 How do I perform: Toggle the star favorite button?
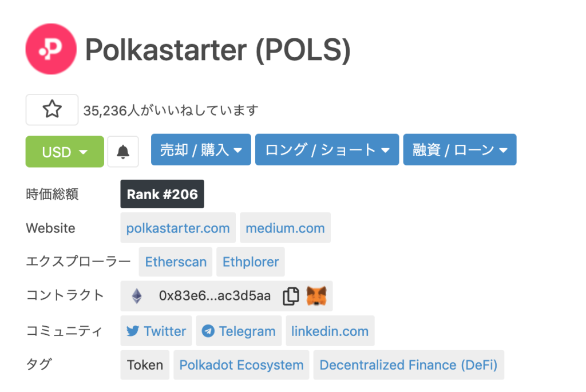click(52, 109)
